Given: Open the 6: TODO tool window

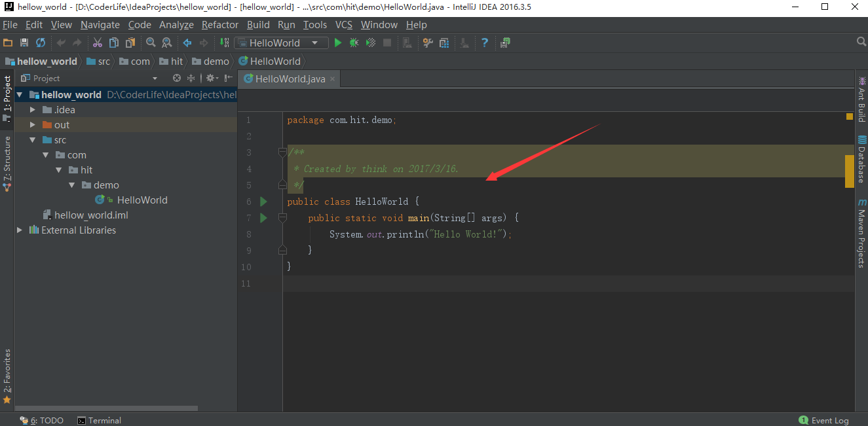Looking at the screenshot, I should click(x=42, y=421).
